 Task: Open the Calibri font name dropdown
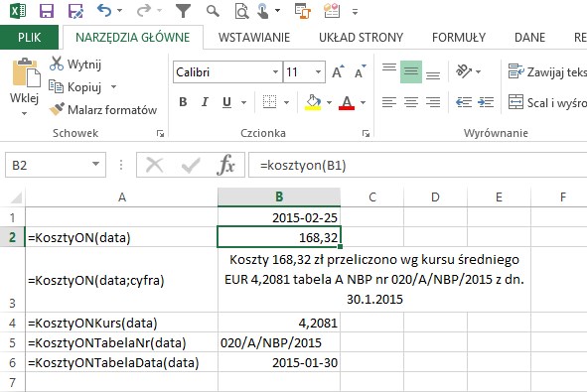click(275, 71)
